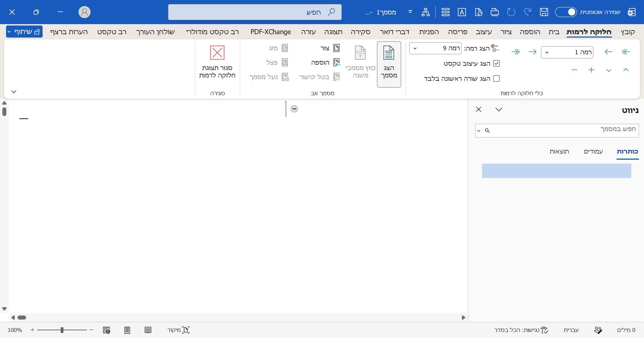Image resolution: width=644 pixels, height=338 pixels.
Task: Close outline view with the red X icon
Action: coord(217,53)
